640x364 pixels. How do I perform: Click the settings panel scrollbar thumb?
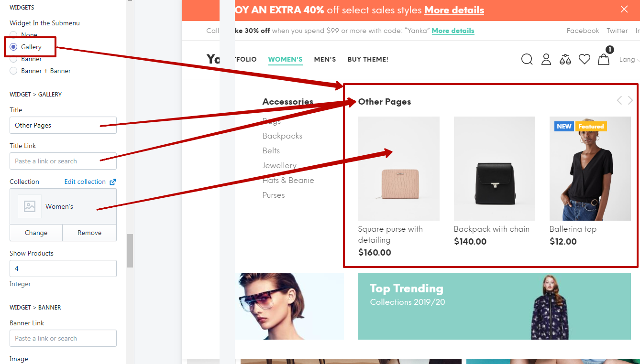point(130,250)
